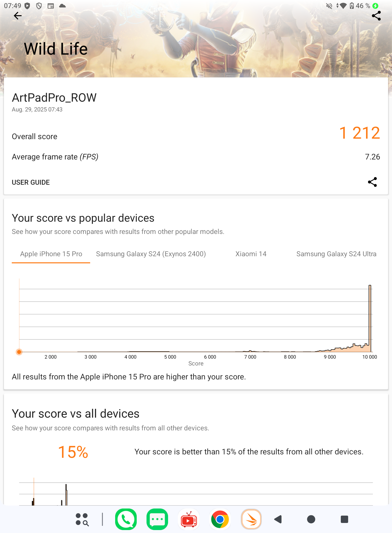The height and width of the screenshot is (533, 392).
Task: Open the 3DMark app in the dock
Action: point(251,519)
